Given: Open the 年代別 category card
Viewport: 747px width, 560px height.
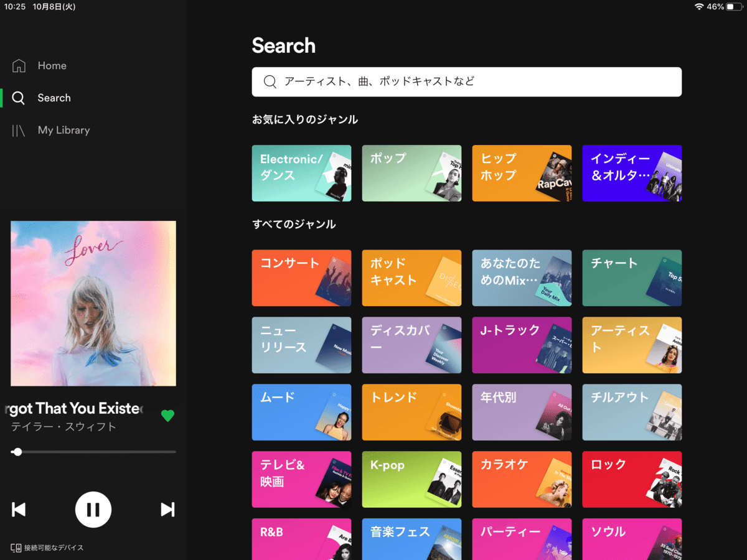Looking at the screenshot, I should (x=522, y=413).
